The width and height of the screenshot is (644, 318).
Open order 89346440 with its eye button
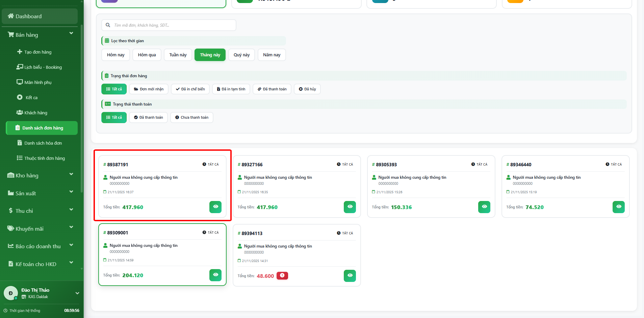tap(618, 207)
